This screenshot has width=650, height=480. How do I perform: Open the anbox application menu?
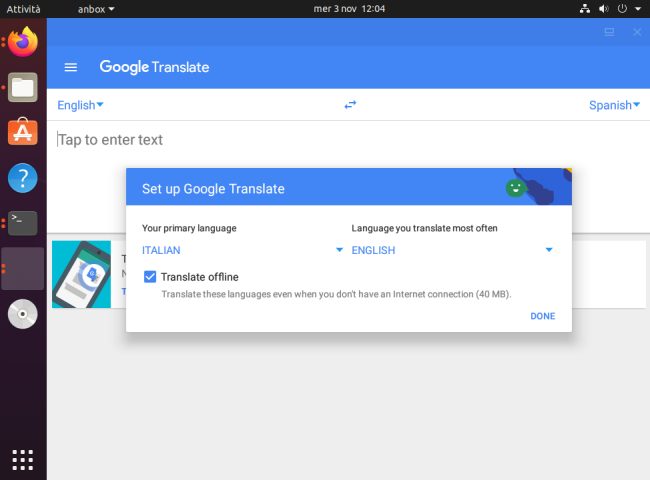point(96,9)
